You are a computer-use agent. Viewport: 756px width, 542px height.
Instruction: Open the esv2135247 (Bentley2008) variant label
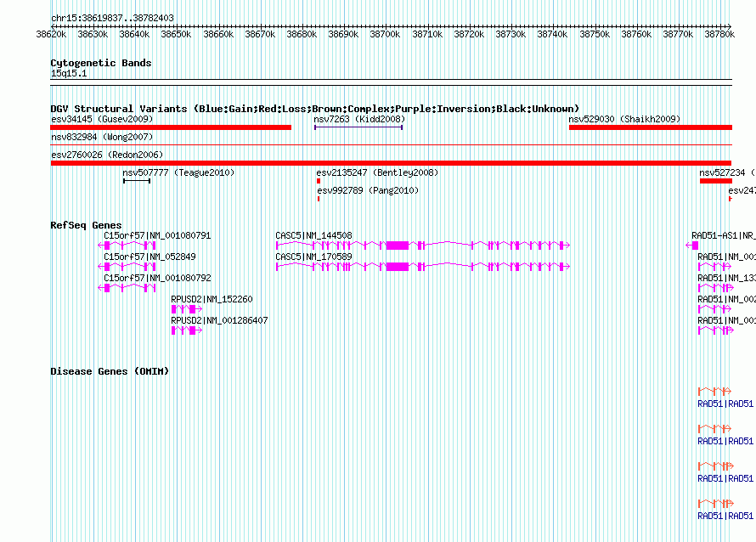(377, 172)
